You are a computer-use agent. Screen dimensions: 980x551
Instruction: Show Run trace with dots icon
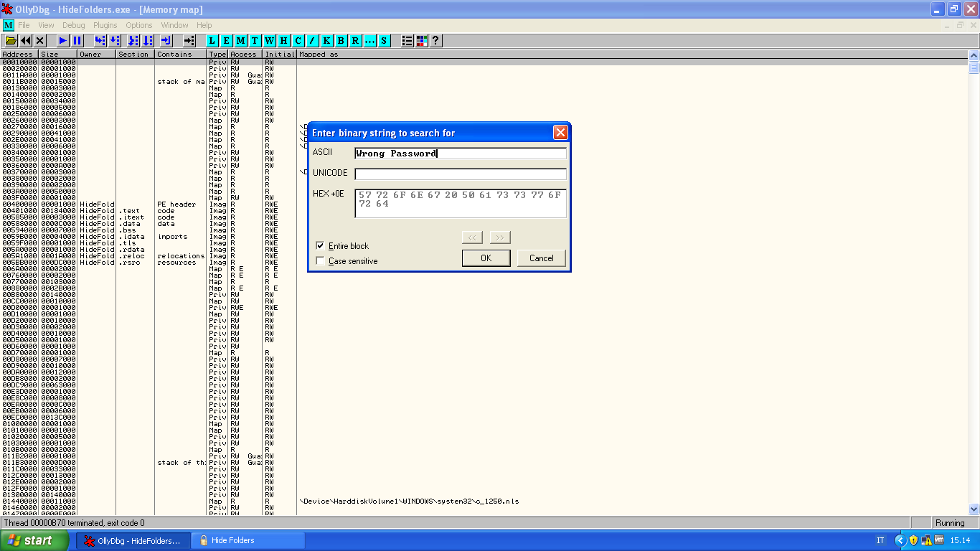(x=370, y=41)
